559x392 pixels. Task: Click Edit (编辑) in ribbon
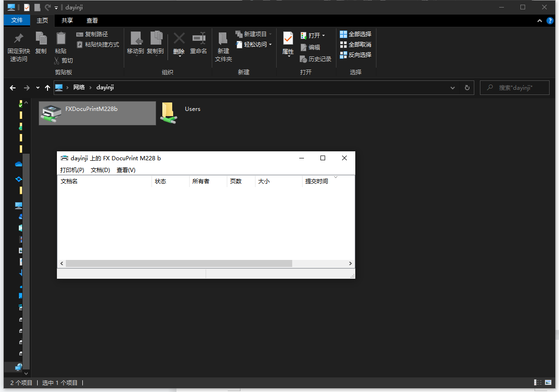[310, 47]
